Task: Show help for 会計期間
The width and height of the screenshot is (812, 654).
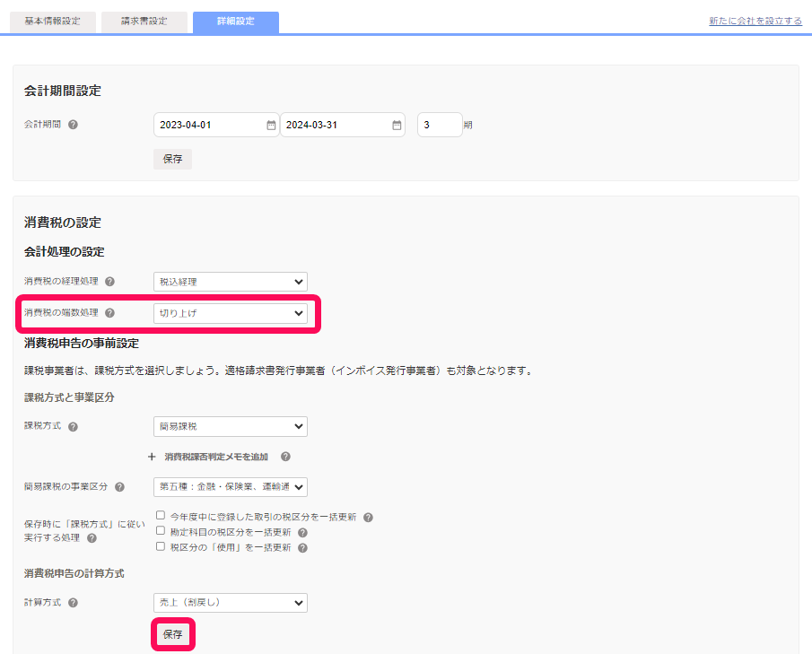Action: [x=73, y=125]
